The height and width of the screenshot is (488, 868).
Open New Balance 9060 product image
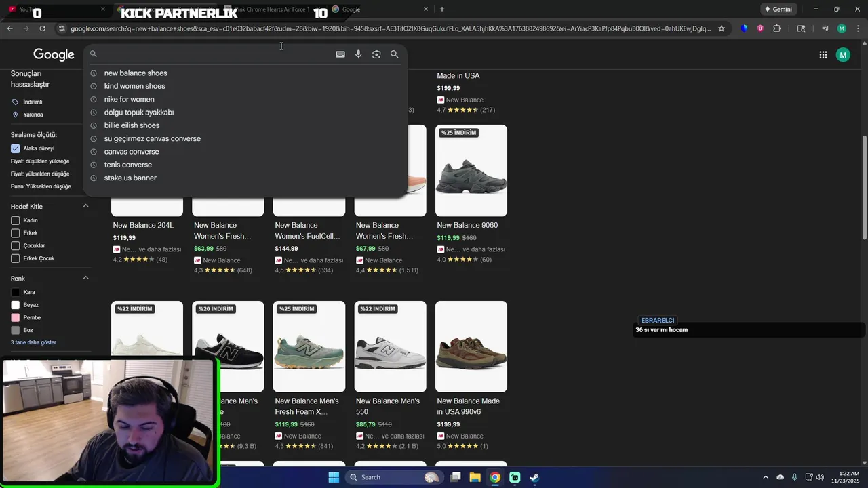pos(471,171)
